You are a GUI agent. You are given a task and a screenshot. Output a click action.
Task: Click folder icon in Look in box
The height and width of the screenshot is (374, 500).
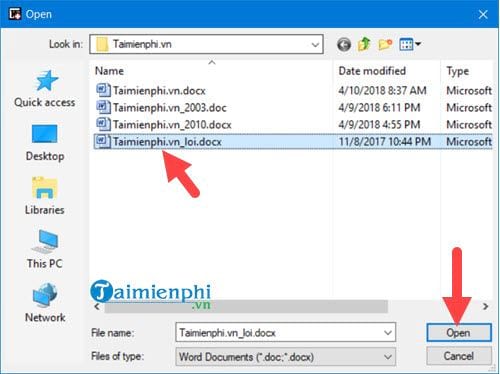[102, 44]
